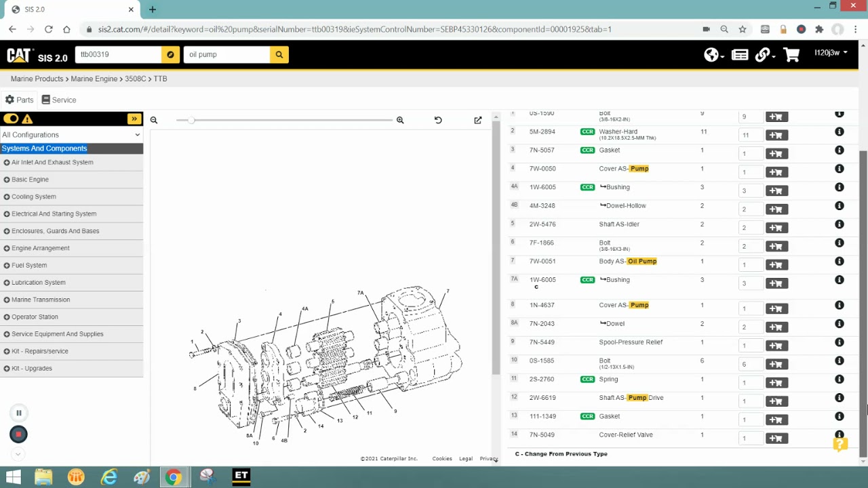Open a new Chrome tab
The height and width of the screenshot is (488, 868).
click(153, 9)
